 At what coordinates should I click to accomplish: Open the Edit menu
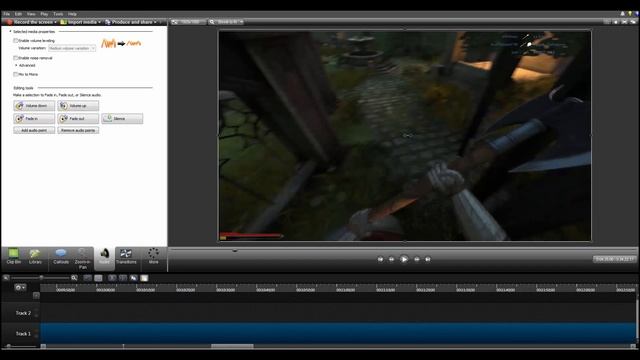(18, 14)
